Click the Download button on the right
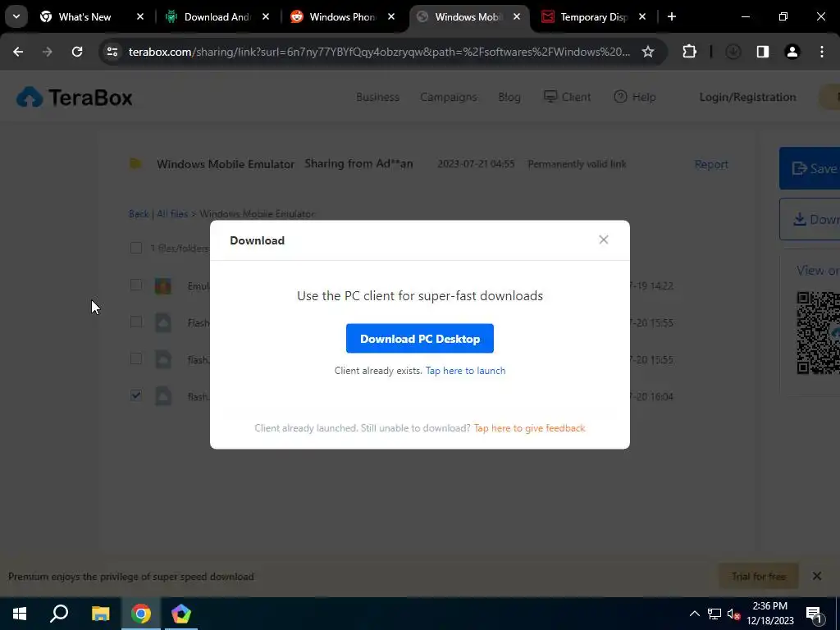This screenshot has width=840, height=630. click(x=810, y=219)
